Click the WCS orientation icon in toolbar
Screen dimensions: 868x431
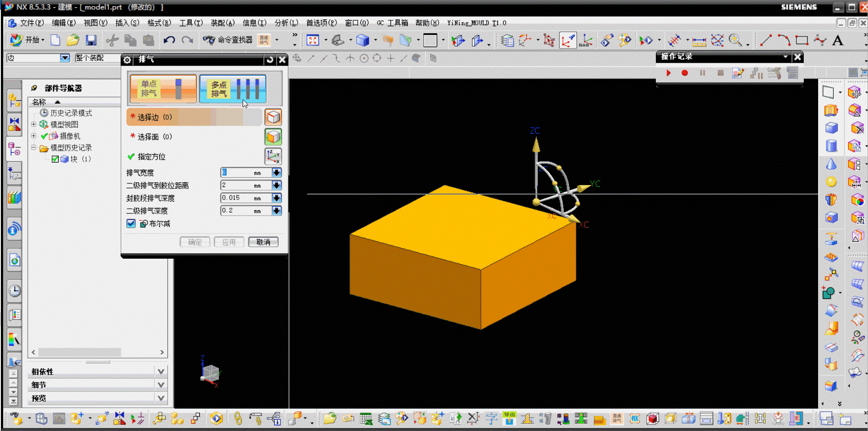coord(568,40)
